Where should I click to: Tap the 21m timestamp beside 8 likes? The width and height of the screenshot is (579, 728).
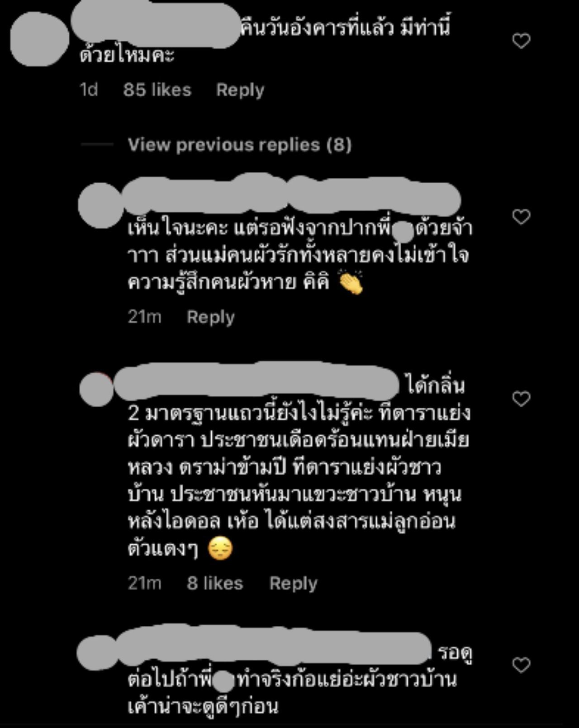(x=144, y=583)
